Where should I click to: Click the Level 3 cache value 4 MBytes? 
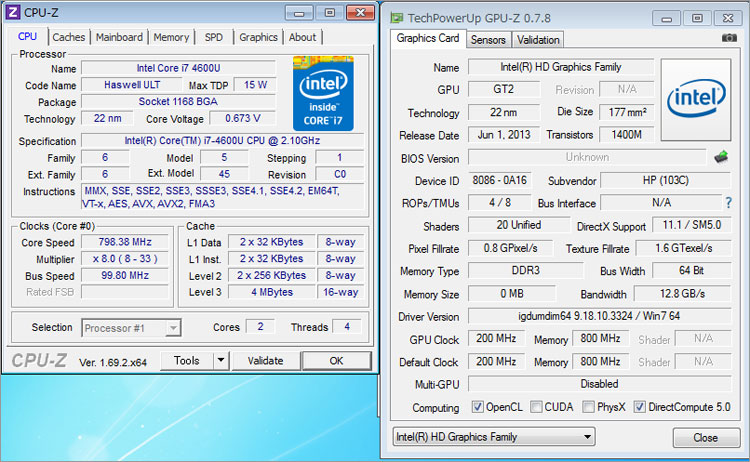click(272, 292)
